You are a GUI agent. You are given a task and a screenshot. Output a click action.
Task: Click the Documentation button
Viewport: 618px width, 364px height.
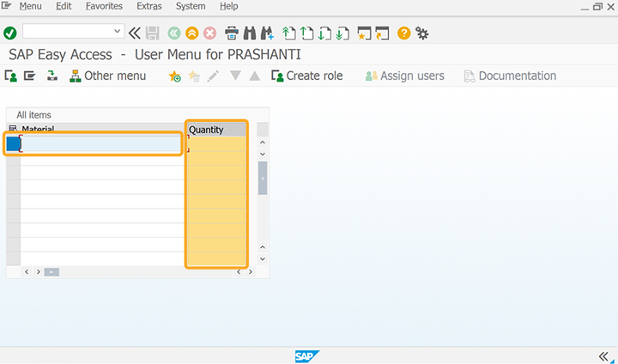tap(510, 76)
